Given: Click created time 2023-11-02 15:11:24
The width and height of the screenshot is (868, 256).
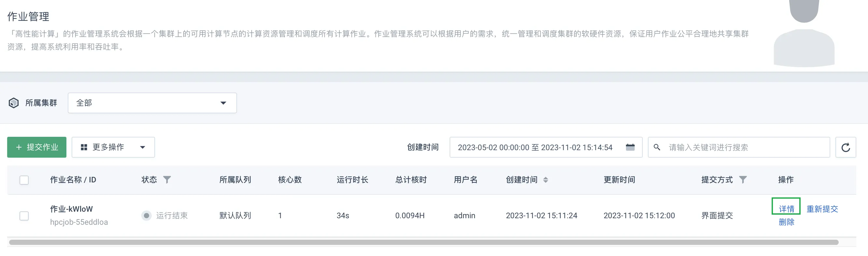Looking at the screenshot, I should (x=541, y=216).
